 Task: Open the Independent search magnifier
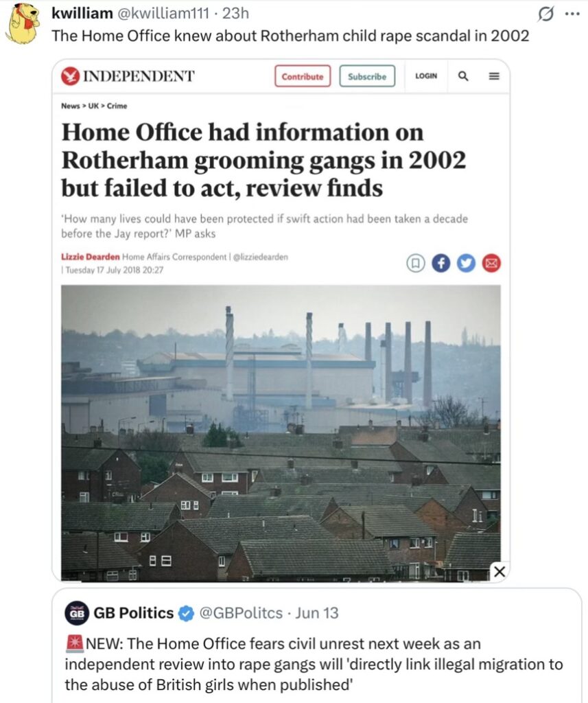(x=463, y=76)
